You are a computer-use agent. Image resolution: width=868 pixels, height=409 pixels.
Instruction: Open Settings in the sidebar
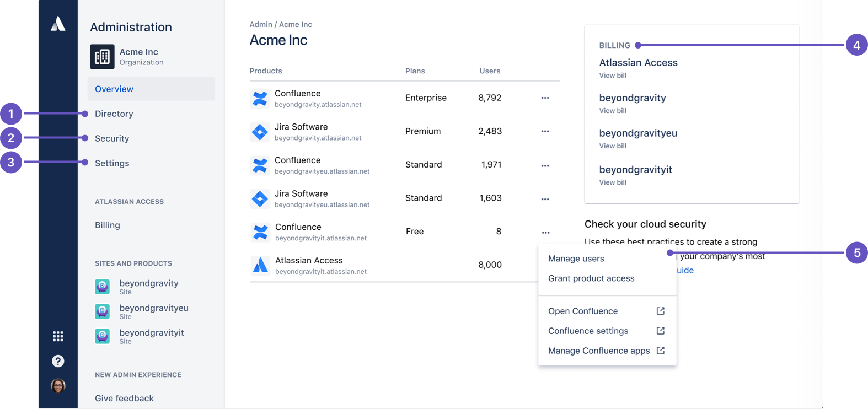pos(112,163)
